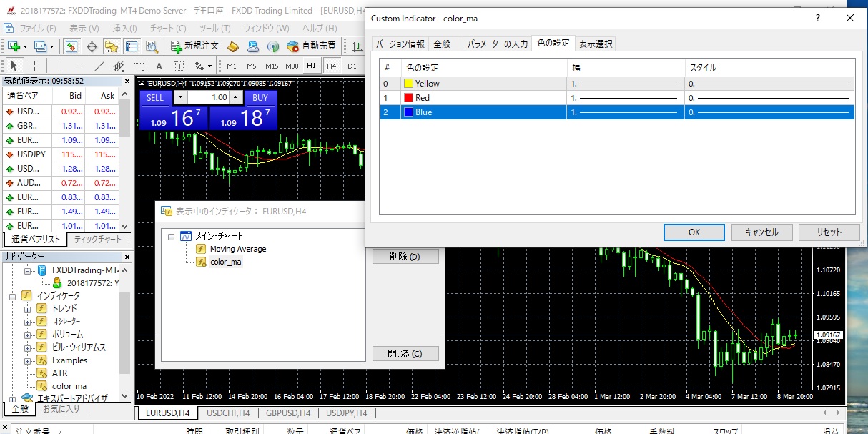This screenshot has height=434, width=868.
Task: Open the lot size dropdown beside SELL
Action: [x=179, y=97]
